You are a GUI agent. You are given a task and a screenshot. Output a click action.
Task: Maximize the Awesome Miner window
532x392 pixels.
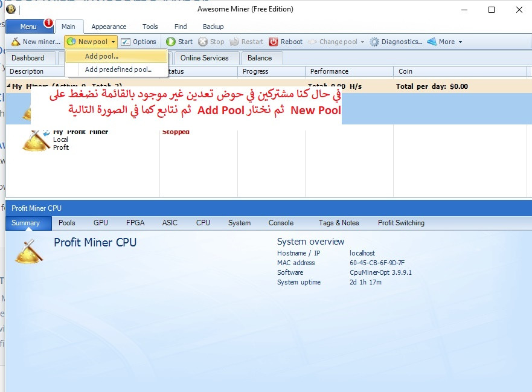coord(492,10)
